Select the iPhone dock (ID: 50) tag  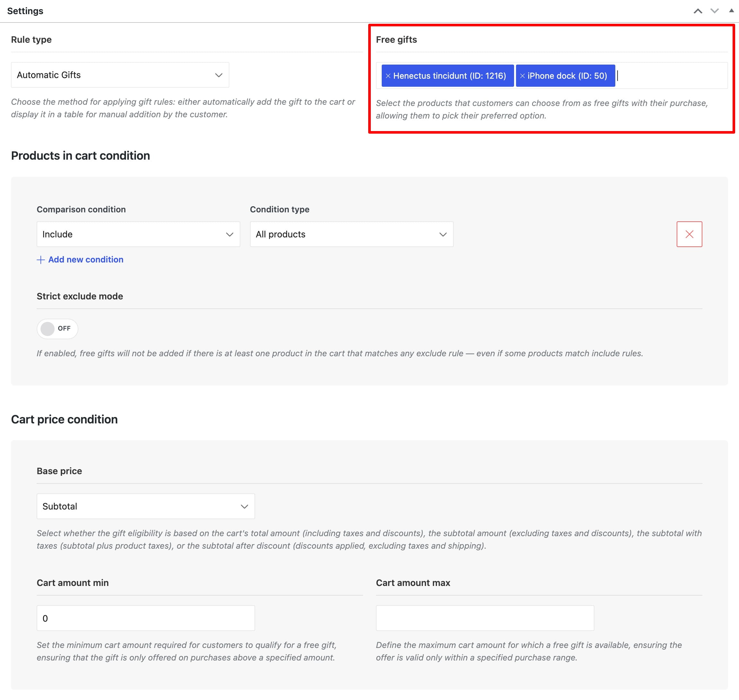pos(565,76)
